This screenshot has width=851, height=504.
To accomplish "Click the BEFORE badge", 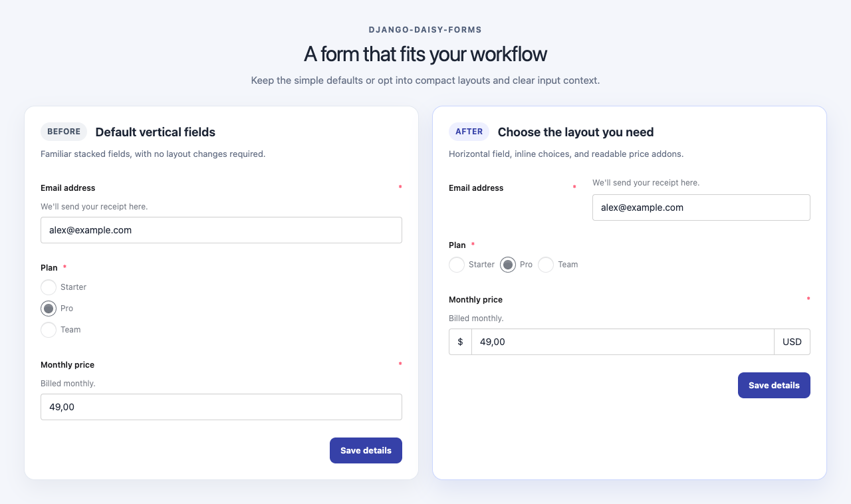I will 64,132.
